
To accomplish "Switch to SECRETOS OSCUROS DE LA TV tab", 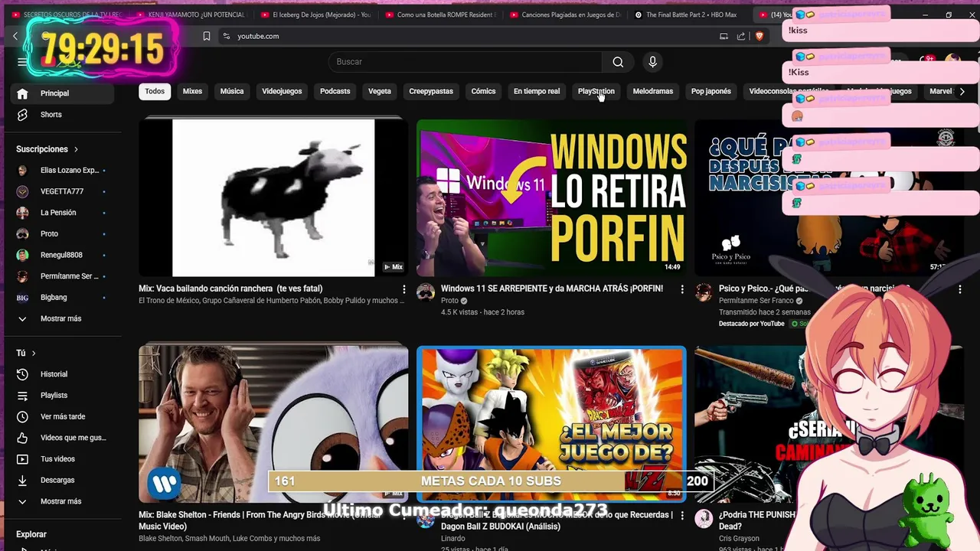I will pyautogui.click(x=67, y=15).
